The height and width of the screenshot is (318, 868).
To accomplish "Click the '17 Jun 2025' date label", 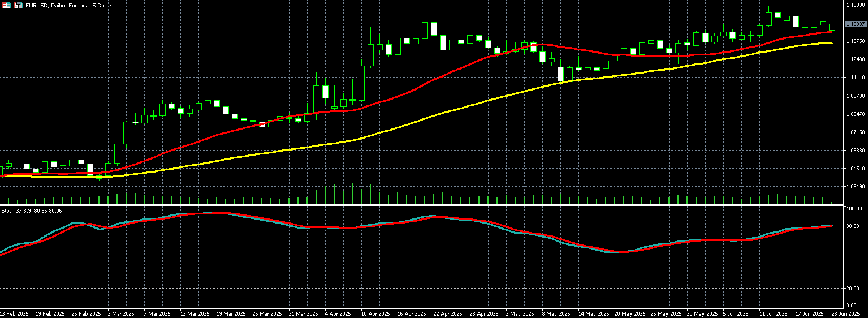I will [810, 313].
